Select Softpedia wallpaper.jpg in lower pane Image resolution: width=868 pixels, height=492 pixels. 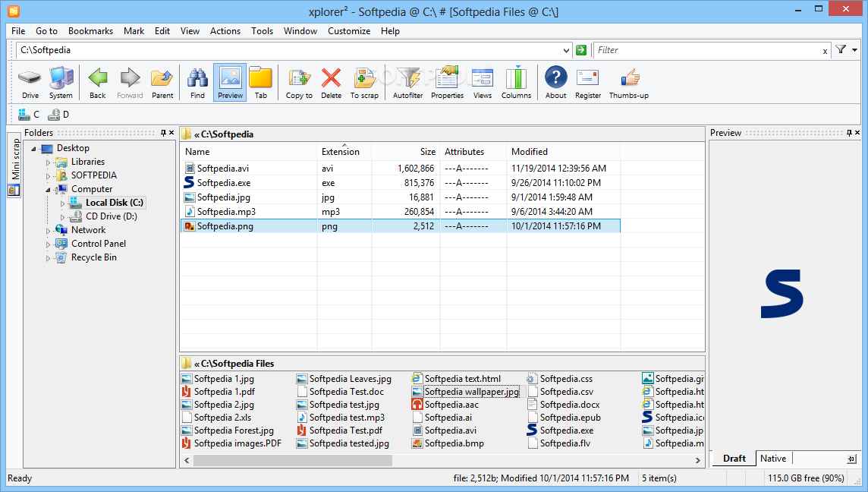472,392
